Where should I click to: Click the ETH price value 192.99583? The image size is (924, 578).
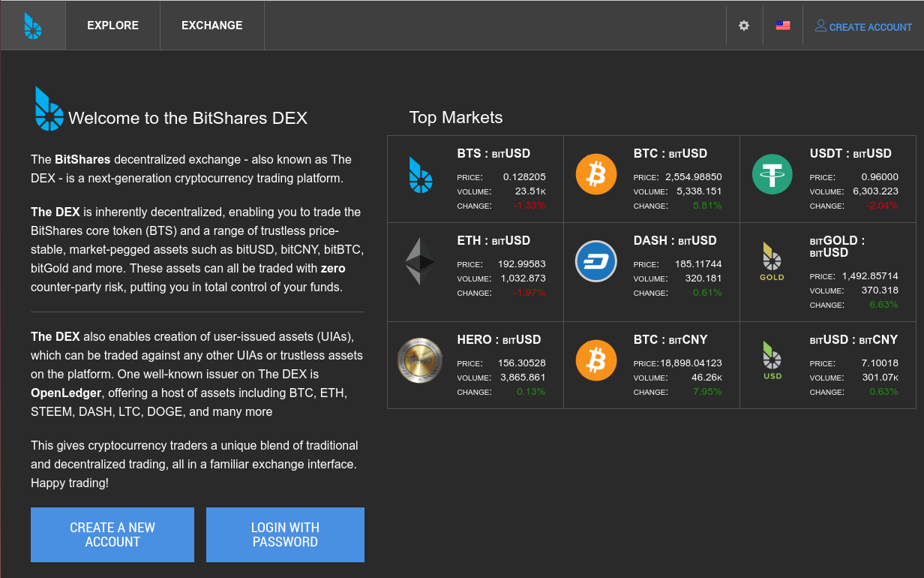(x=522, y=264)
